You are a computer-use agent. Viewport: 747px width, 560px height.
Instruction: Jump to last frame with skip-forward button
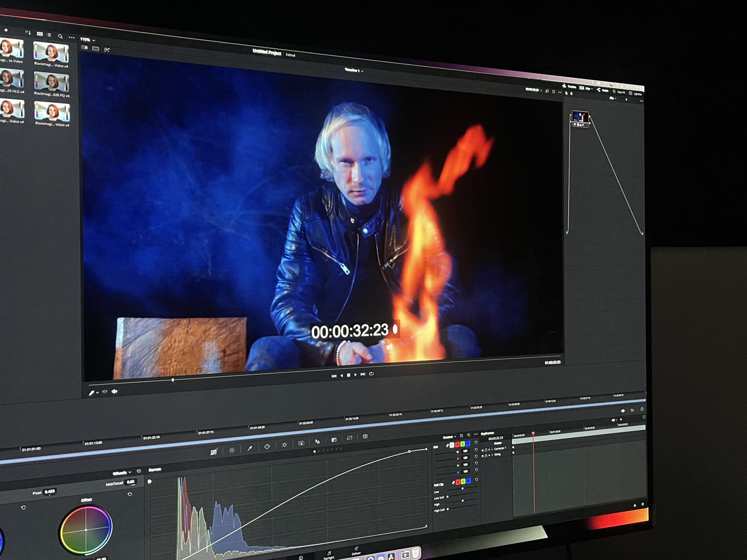363,374
